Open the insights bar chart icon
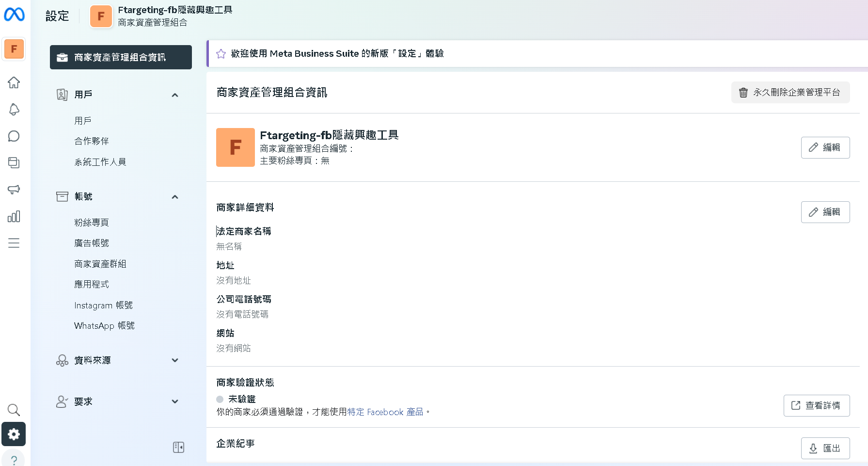This screenshot has height=466, width=868. click(14, 216)
